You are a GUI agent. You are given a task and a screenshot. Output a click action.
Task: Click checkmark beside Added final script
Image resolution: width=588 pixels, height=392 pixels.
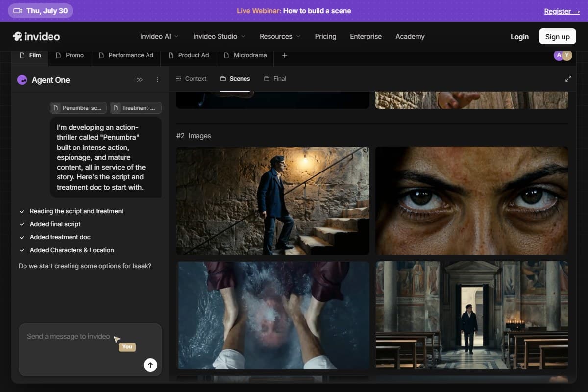[22, 224]
